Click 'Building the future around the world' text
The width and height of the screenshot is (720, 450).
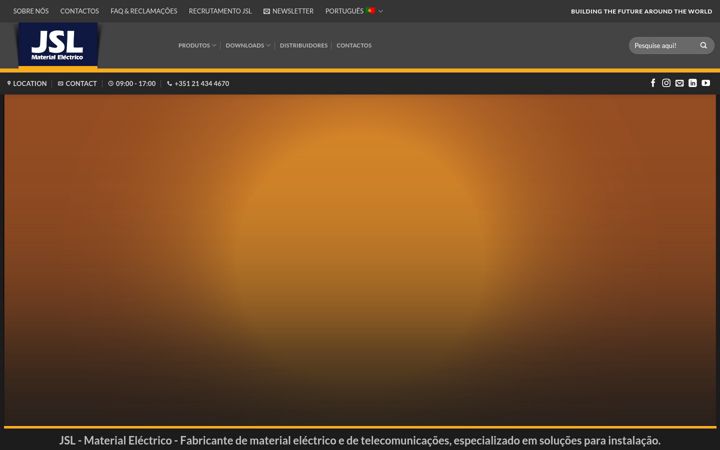641,11
